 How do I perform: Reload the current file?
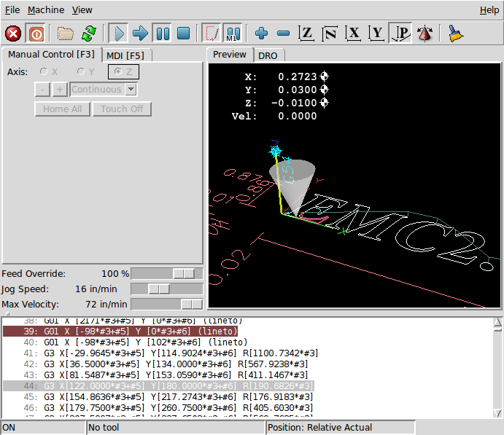click(89, 34)
